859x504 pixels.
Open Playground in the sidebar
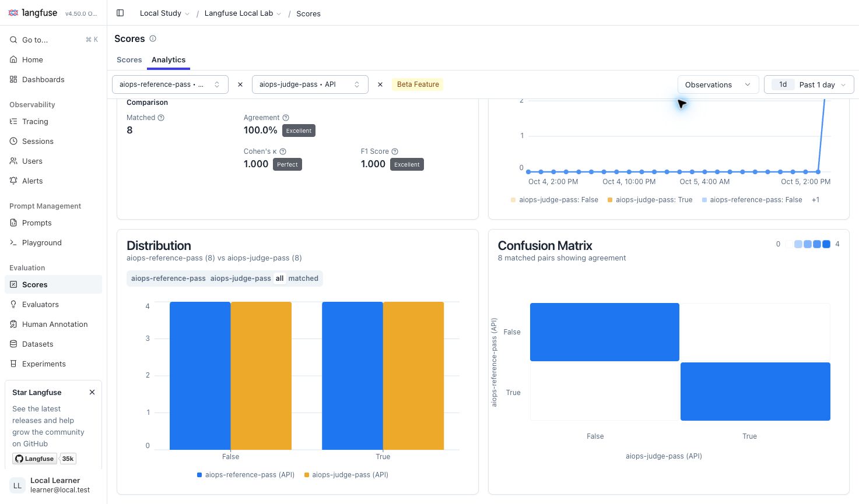click(x=54, y=242)
